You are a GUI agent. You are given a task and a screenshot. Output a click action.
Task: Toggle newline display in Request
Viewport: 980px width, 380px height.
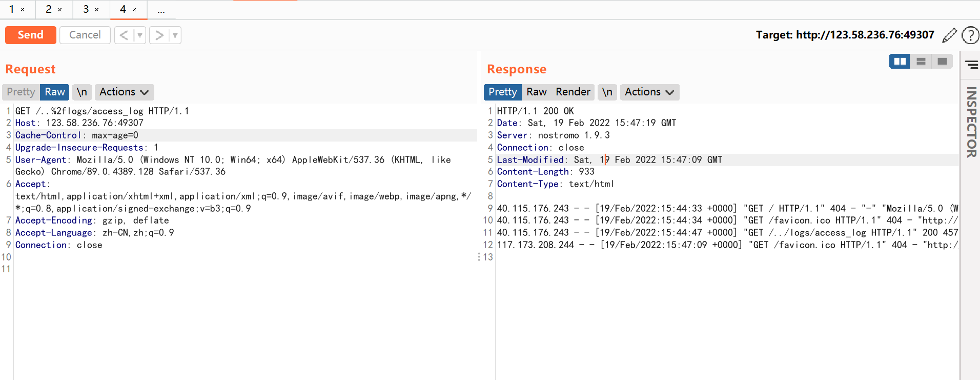(81, 92)
